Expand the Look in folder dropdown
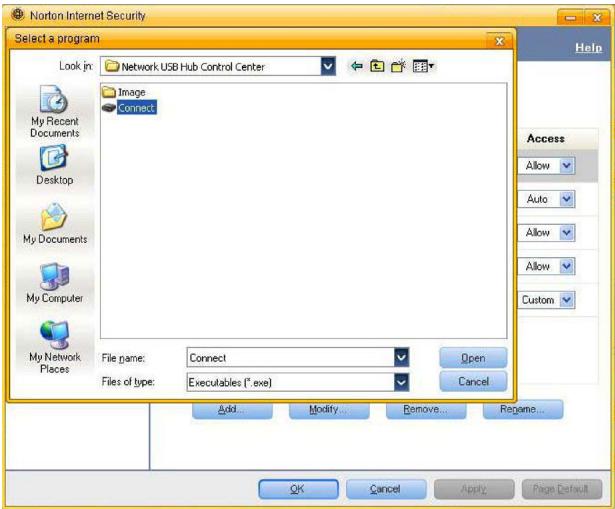The image size is (615, 509). (328, 66)
